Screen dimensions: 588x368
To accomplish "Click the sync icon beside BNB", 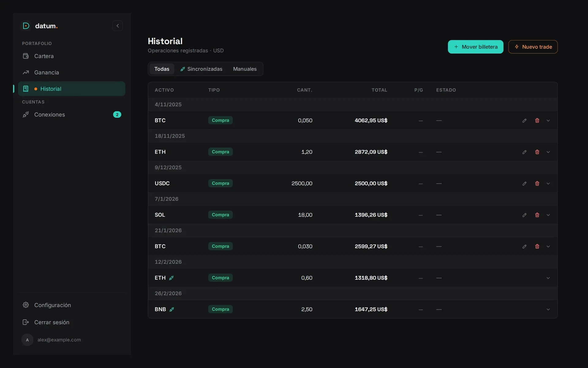I will [172, 309].
